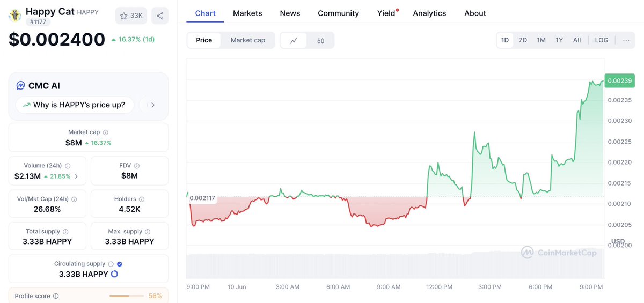Open the share icon button
The height and width of the screenshot is (303, 644).
coord(160,16)
